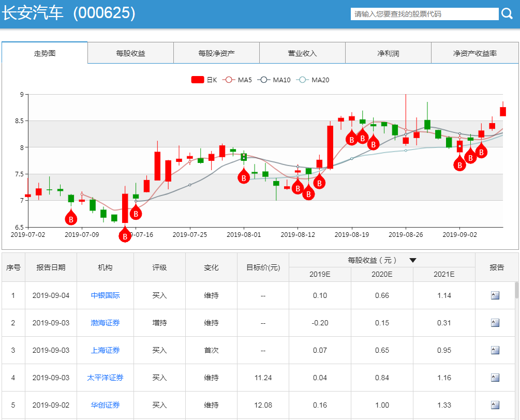Click the 首次 change cell

tap(211, 350)
